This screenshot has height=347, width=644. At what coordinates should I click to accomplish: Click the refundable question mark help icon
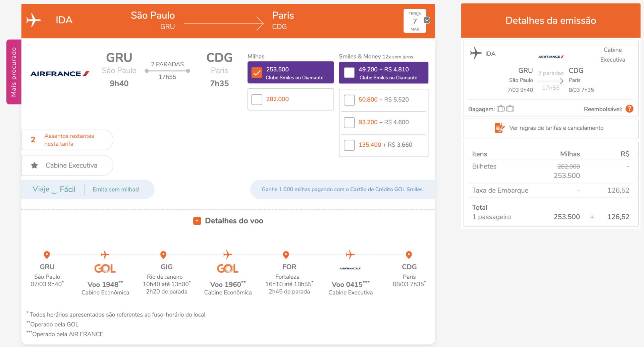pos(629,109)
